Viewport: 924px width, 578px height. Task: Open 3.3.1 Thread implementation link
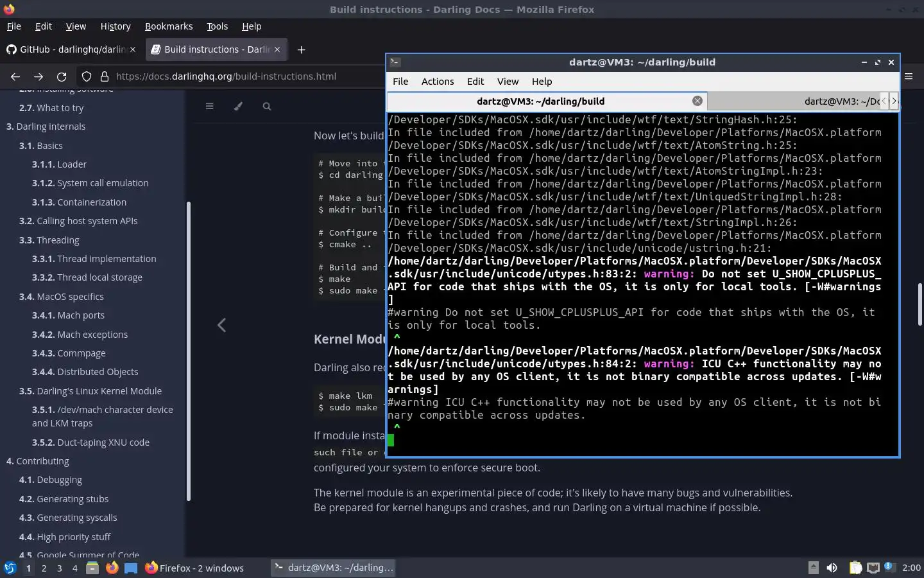(x=94, y=259)
